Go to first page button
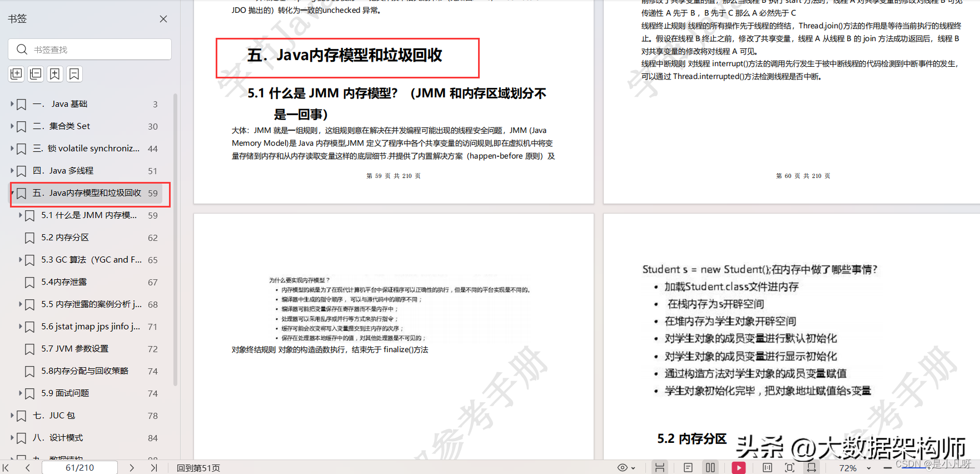This screenshot has width=980, height=474. click(x=6, y=468)
